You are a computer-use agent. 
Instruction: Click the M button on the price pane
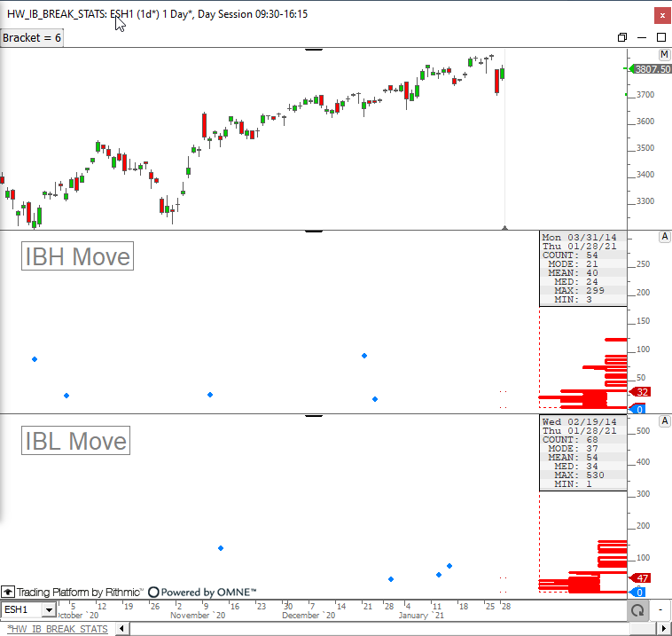pyautogui.click(x=664, y=55)
